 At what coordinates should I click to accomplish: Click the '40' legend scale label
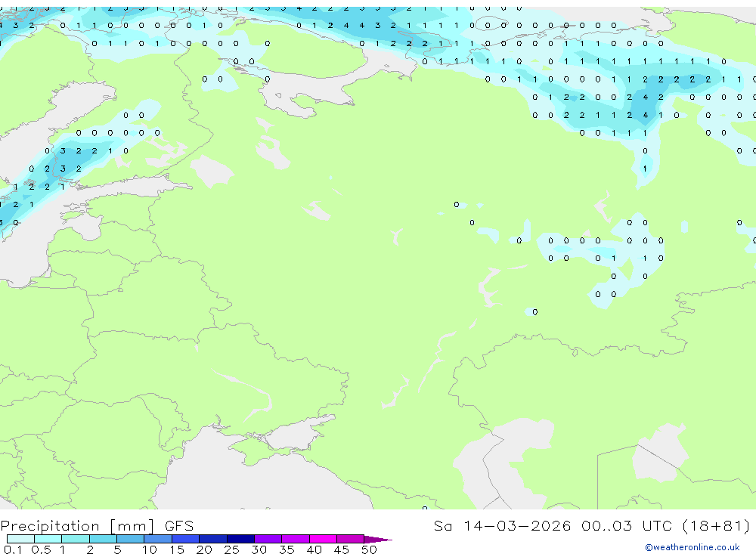314,549
